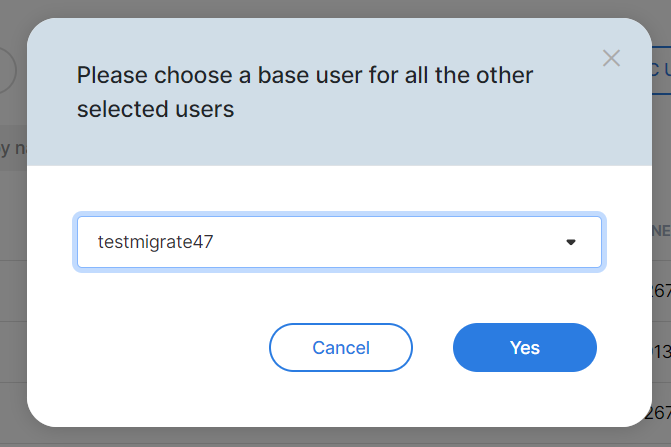This screenshot has height=447, width=671.
Task: Click the dropdown caret arrow icon
Action: pos(571,242)
